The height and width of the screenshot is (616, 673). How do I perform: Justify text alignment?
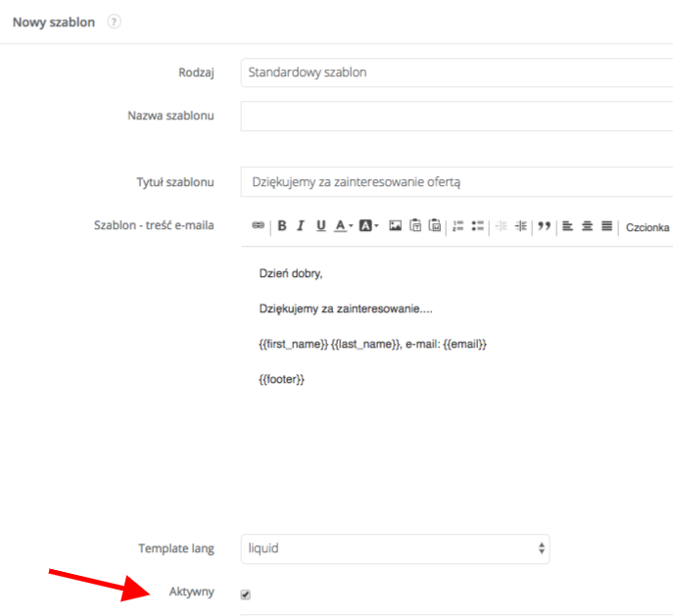[606, 225]
